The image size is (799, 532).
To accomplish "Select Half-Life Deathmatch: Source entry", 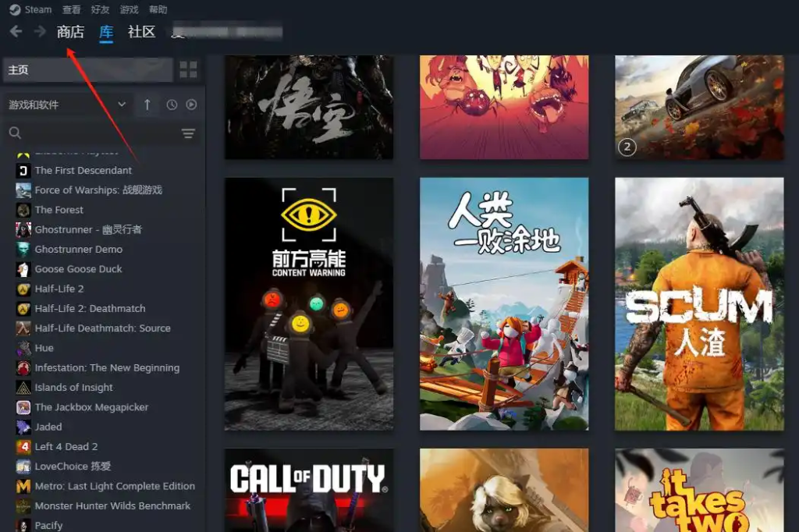I will tap(102, 328).
